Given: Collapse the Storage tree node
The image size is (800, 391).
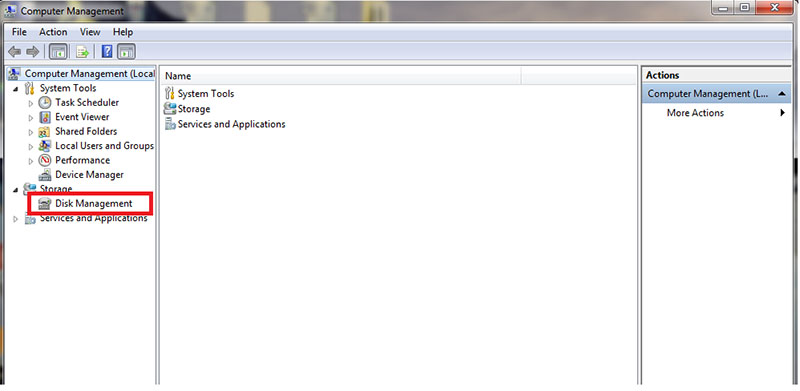Looking at the screenshot, I should (15, 189).
